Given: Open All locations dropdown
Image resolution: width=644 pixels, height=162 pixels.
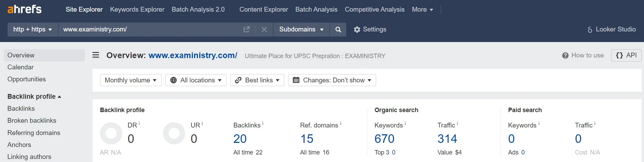Looking at the screenshot, I should pyautogui.click(x=196, y=80).
